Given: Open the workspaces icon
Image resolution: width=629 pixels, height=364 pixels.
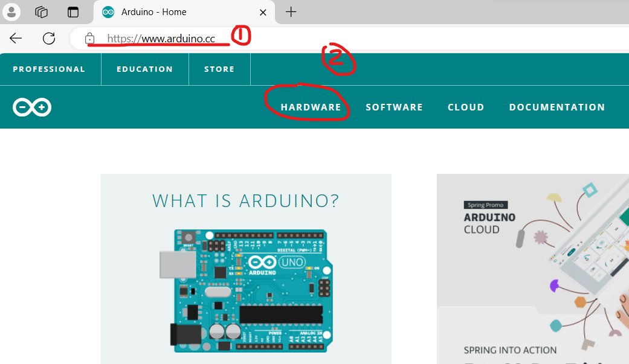Looking at the screenshot, I should point(41,12).
